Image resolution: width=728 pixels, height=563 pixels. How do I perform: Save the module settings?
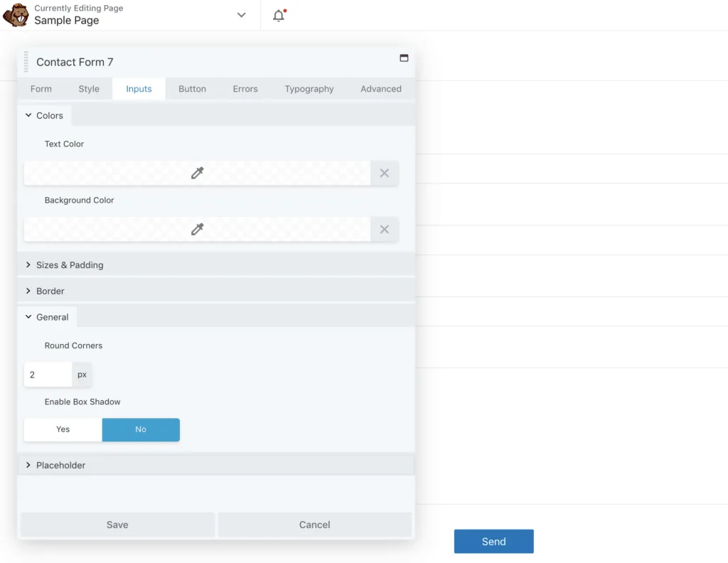point(117,525)
